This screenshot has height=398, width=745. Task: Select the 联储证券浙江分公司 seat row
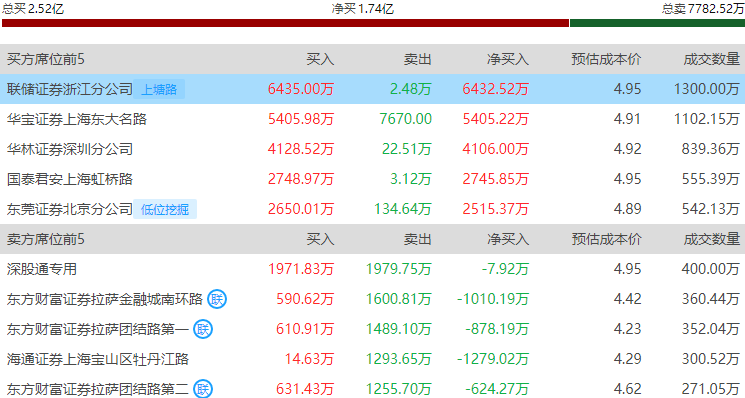[x=372, y=89]
